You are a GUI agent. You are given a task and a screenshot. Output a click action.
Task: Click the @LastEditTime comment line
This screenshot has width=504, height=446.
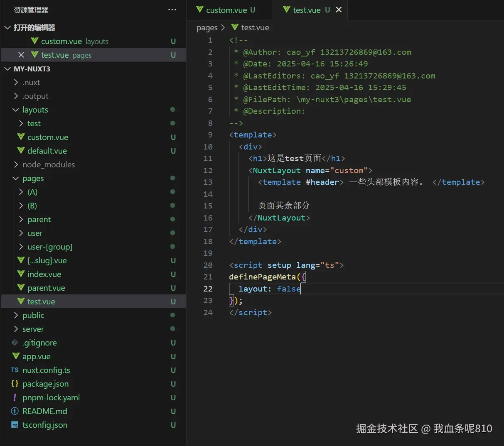tap(320, 87)
